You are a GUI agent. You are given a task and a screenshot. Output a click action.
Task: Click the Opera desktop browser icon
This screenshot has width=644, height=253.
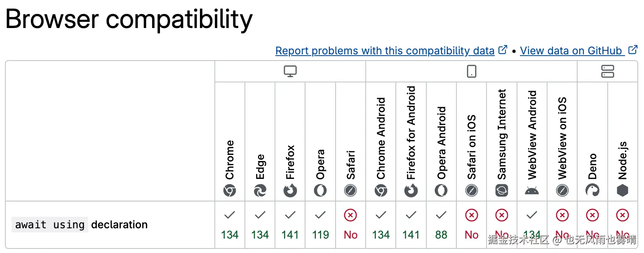coord(320,191)
